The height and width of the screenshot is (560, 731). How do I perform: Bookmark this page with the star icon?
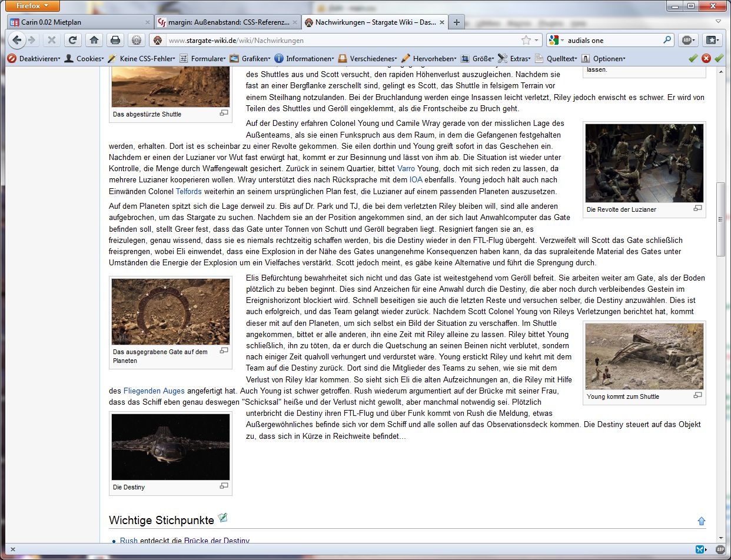526,40
